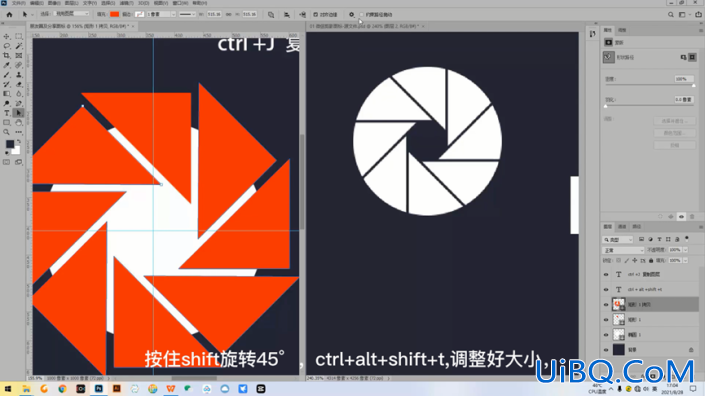Open the Edit menu
The height and width of the screenshot is (396, 705).
36,3
